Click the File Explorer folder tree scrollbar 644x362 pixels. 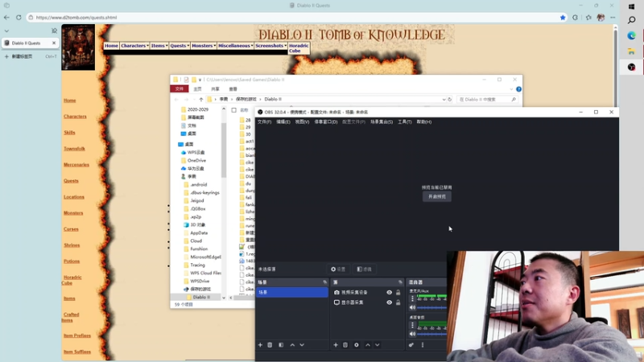(x=224, y=150)
